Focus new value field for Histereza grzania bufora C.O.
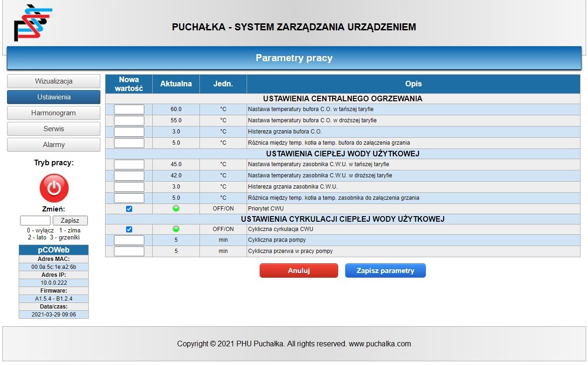This screenshot has height=365, width=588. (x=129, y=132)
